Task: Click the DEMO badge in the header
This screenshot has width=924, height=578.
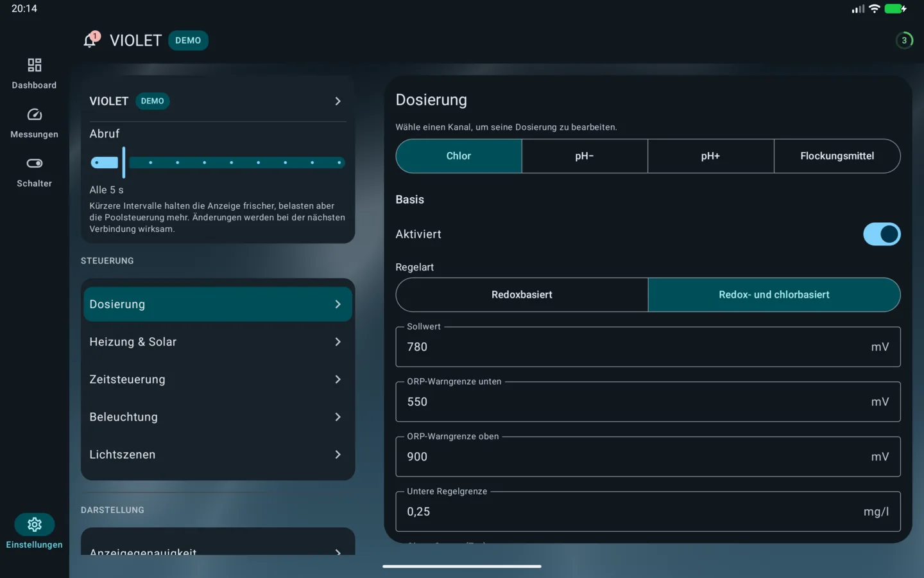Action: pyautogui.click(x=188, y=40)
